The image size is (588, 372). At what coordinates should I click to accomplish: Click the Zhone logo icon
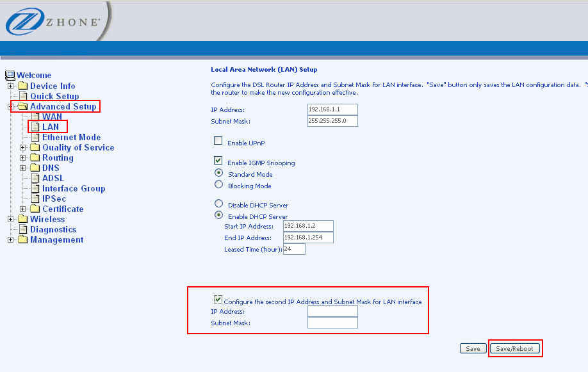pyautogui.click(x=24, y=24)
